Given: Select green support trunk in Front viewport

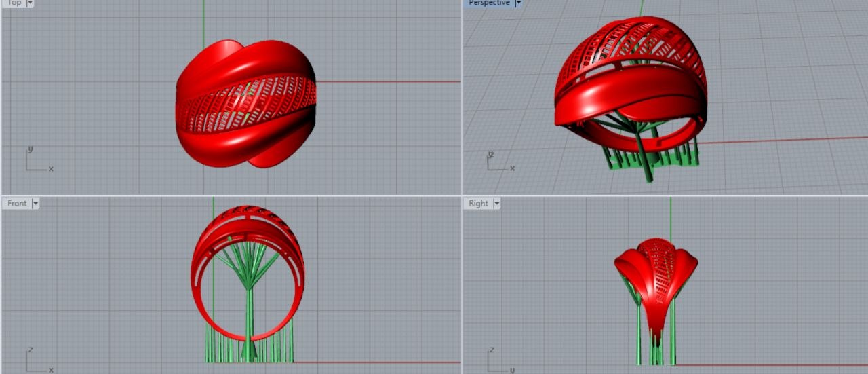Looking at the screenshot, I should pyautogui.click(x=250, y=319).
